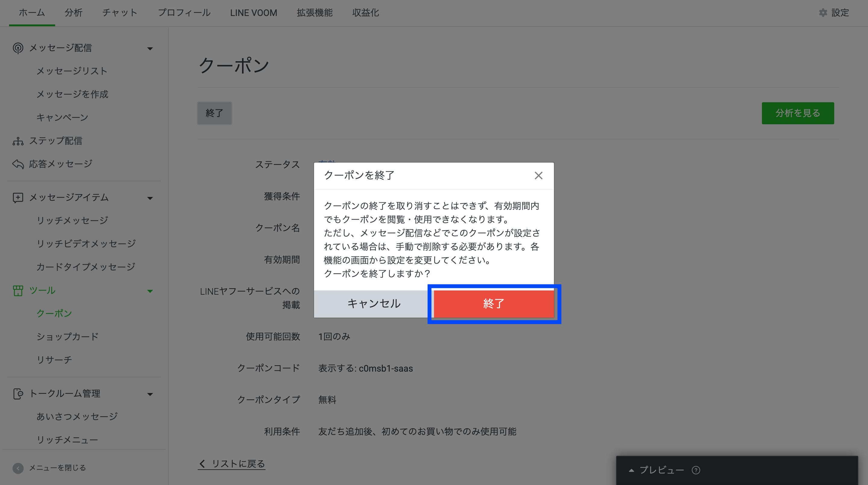Collapse the ツール section arrow
This screenshot has width=868, height=485.
[150, 291]
